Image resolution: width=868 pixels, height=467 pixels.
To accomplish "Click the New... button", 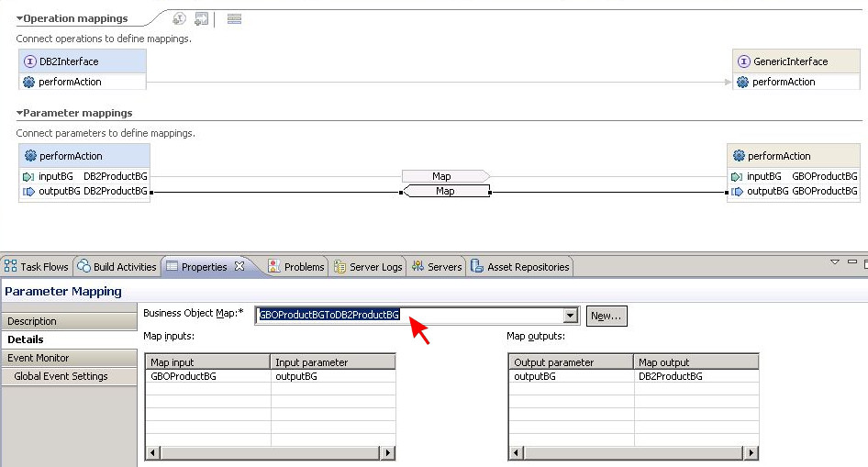I will (606, 316).
